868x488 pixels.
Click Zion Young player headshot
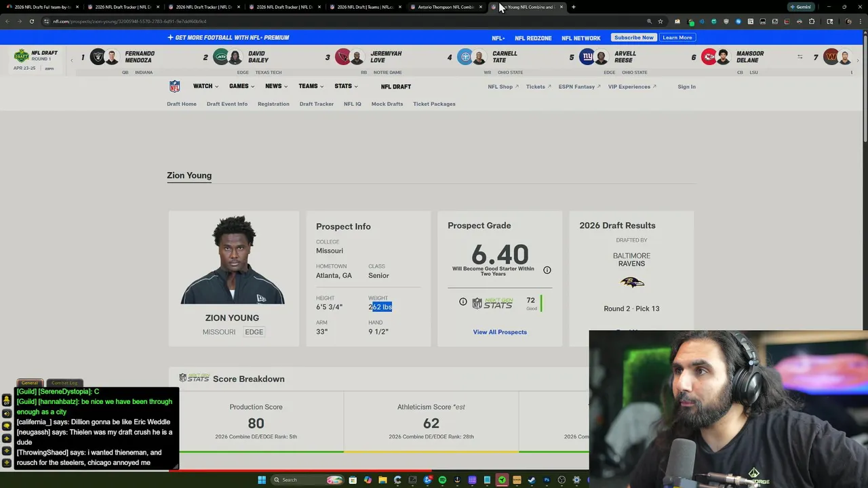[x=233, y=260]
